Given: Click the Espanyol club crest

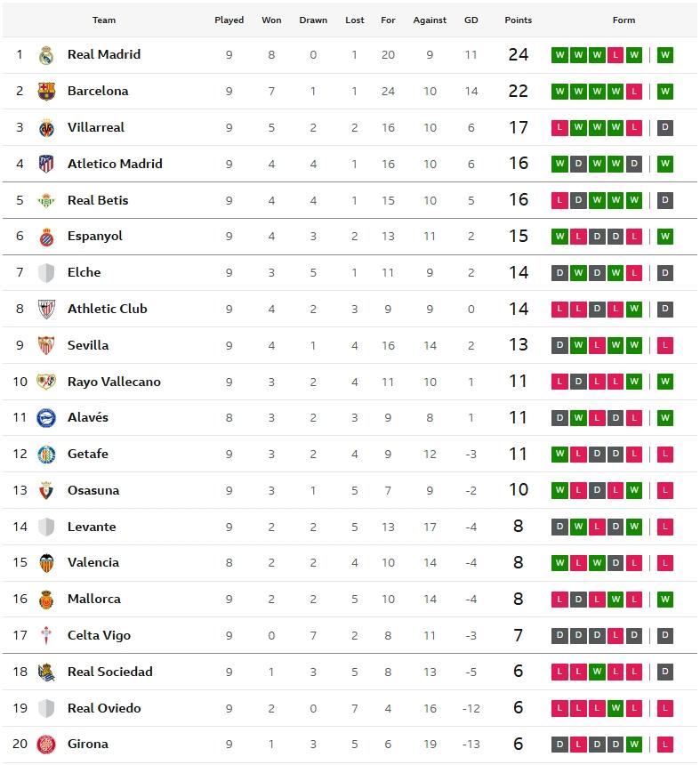Looking at the screenshot, I should pyautogui.click(x=46, y=237).
